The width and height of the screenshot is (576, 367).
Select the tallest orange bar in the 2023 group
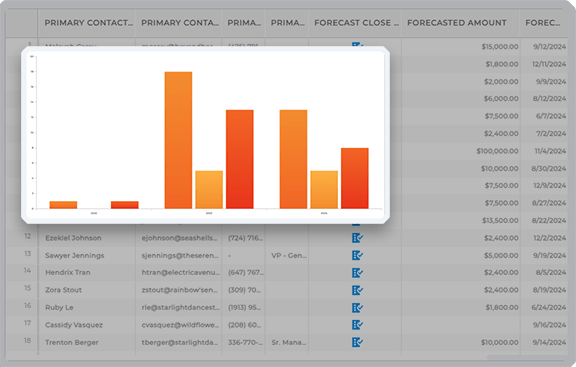point(178,140)
